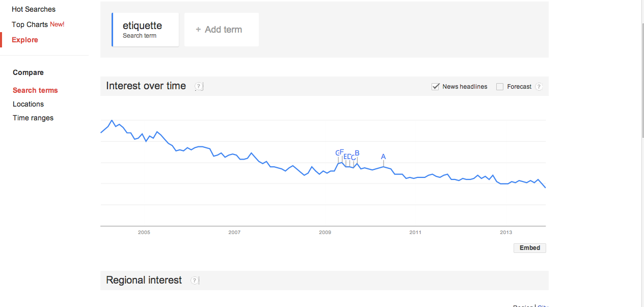Screen dimensions: 644x307
Task: Choose Locations under Compare
Action: pos(28,104)
